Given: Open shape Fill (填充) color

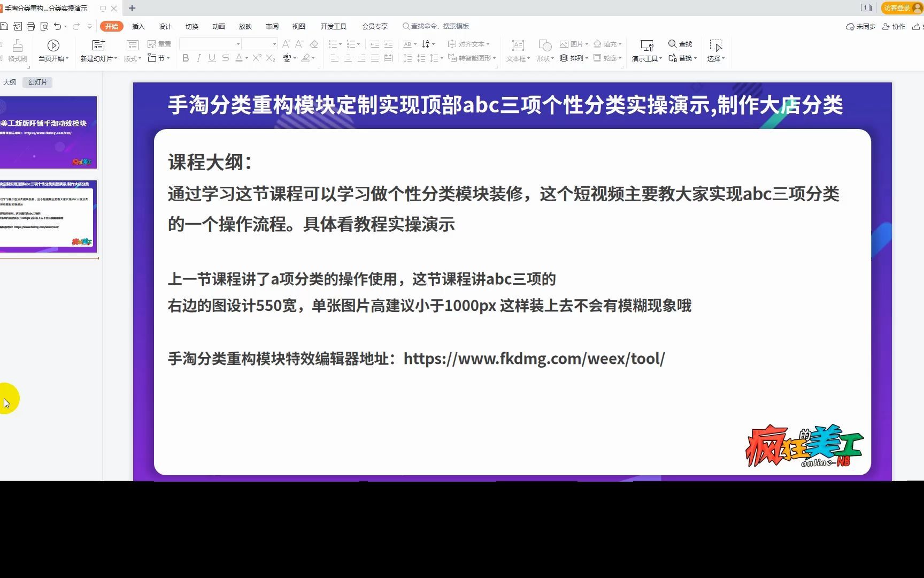Looking at the screenshot, I should (607, 44).
